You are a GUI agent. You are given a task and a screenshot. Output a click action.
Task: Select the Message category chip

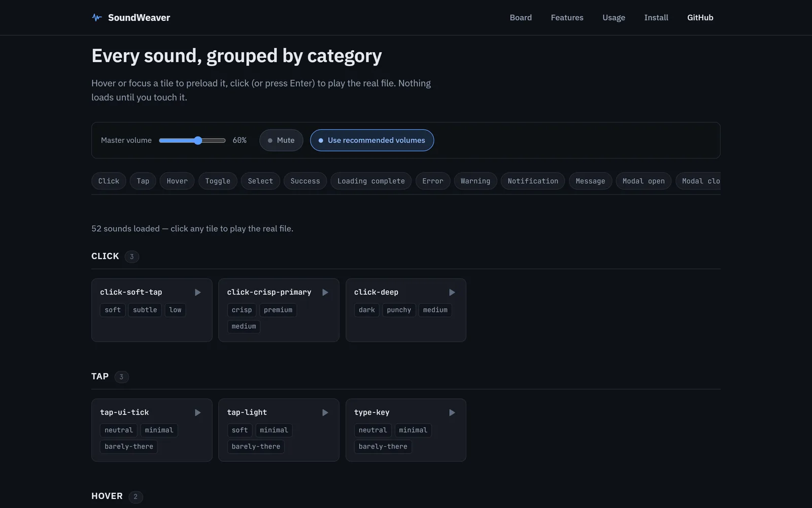[x=590, y=181]
